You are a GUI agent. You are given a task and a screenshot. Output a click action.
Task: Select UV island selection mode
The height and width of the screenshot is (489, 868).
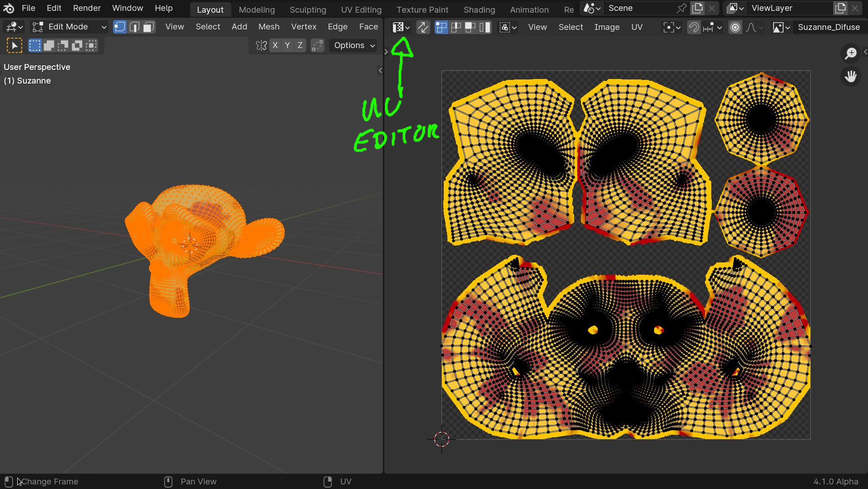[485, 27]
